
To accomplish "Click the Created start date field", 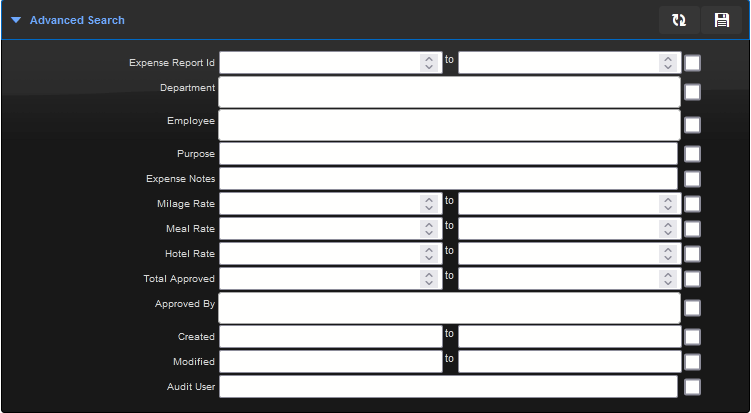I will point(330,337).
